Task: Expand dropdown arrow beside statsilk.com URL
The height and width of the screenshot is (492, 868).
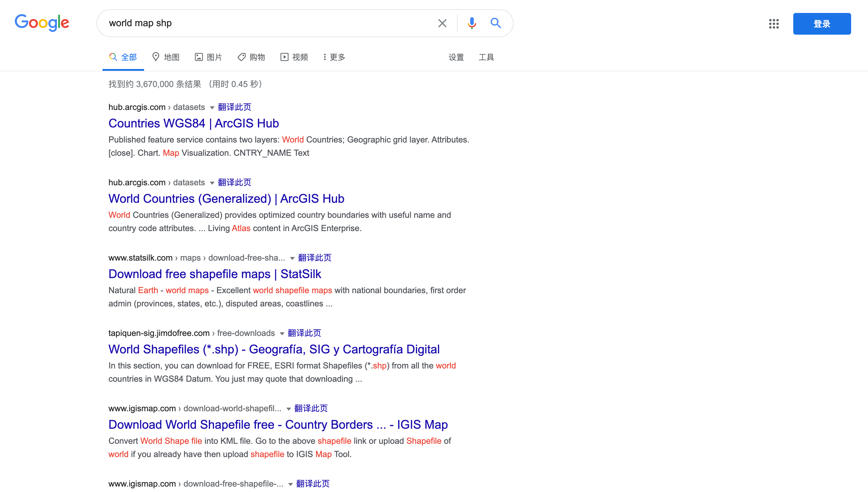Action: coord(292,259)
